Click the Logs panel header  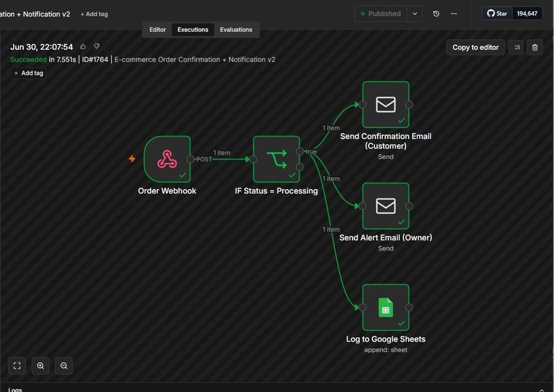click(277, 388)
